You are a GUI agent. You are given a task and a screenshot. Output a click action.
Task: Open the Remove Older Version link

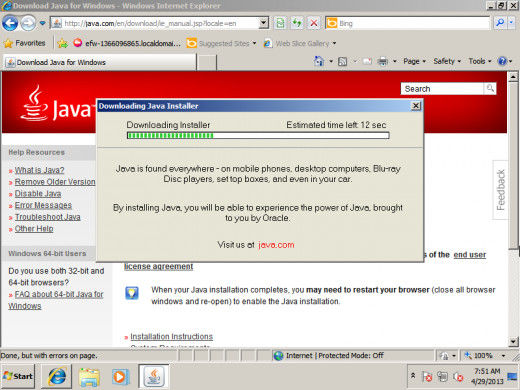(55, 182)
